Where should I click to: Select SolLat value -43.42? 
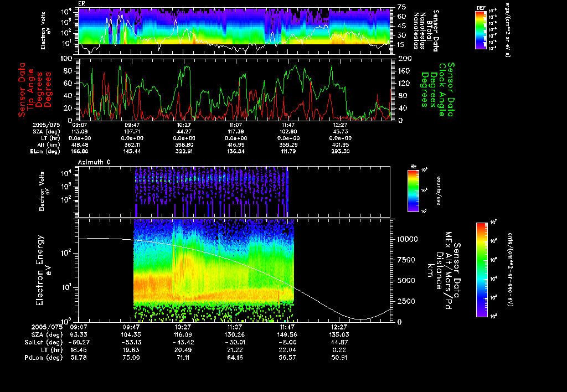click(x=183, y=343)
